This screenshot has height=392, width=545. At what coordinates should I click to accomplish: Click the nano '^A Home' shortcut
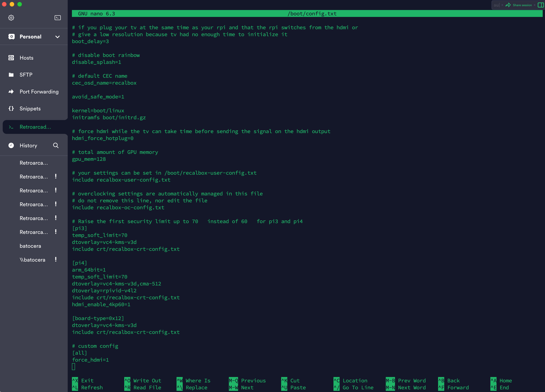[x=501, y=380]
